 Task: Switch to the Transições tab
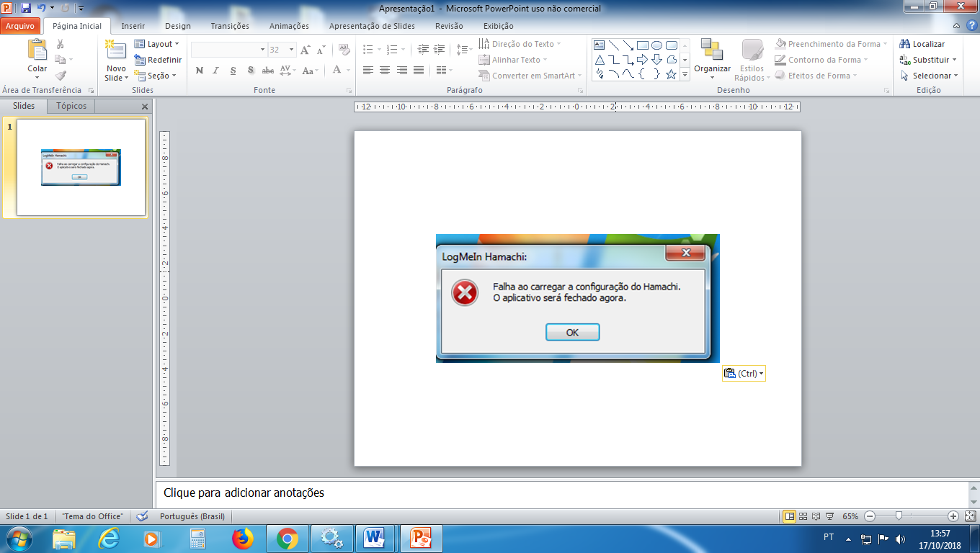point(230,26)
